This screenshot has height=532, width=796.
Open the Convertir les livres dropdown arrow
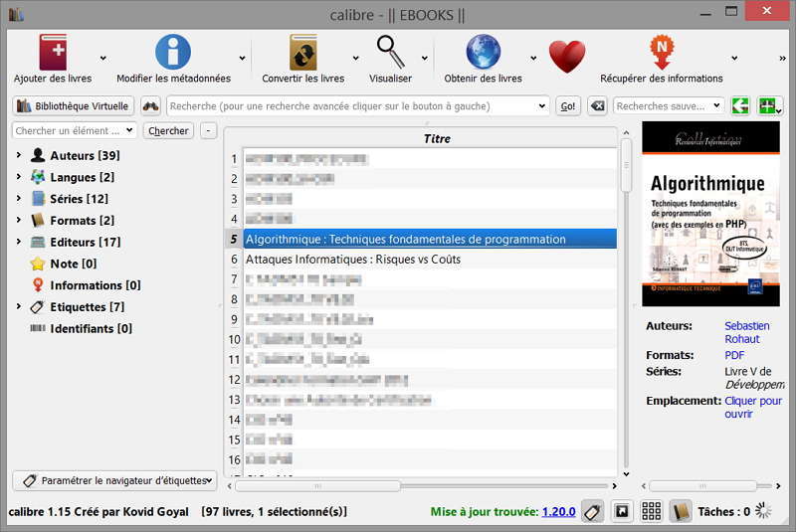356,59
